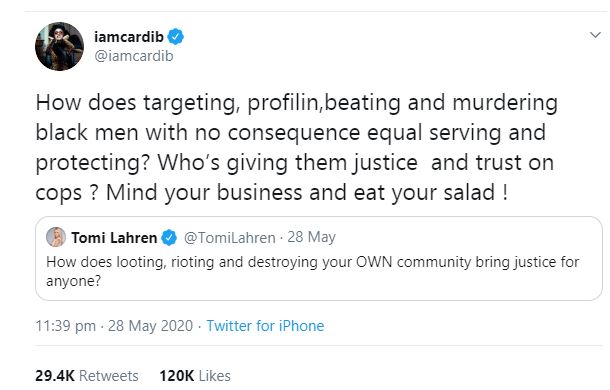The image size is (610, 390).
Task: Click the main tweet text about serving and protecting
Action: click(296, 148)
